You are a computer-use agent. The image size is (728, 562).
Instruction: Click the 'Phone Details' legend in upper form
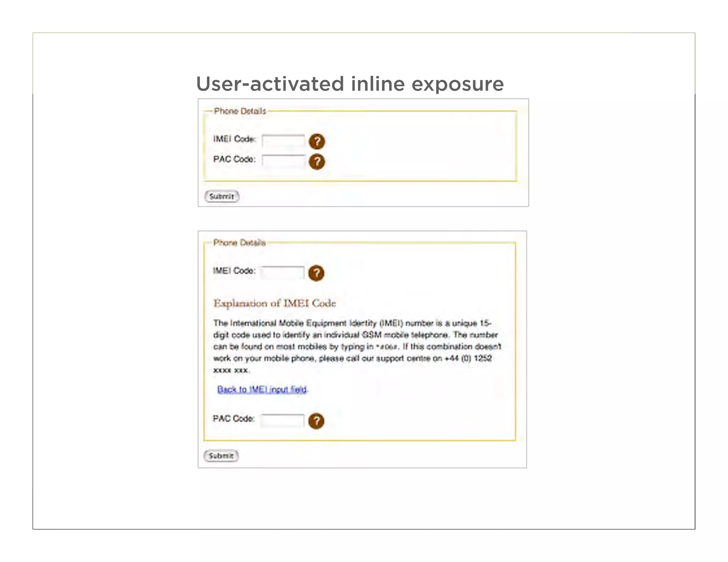coord(240,111)
